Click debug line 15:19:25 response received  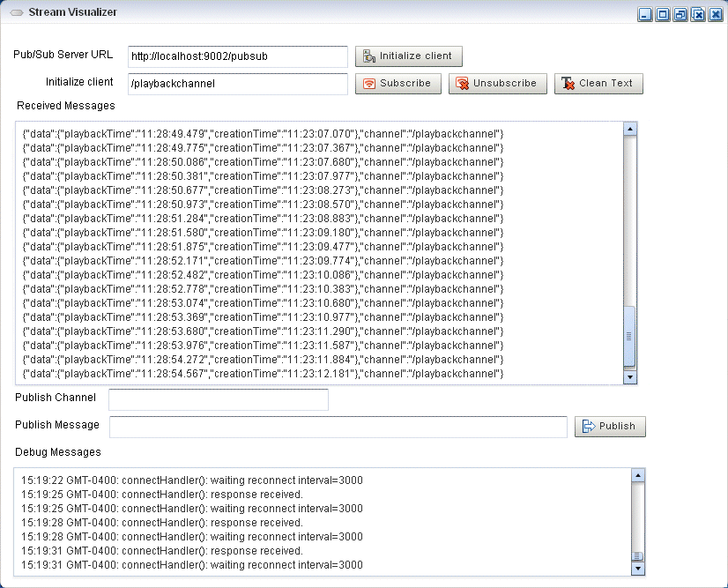pos(162,495)
